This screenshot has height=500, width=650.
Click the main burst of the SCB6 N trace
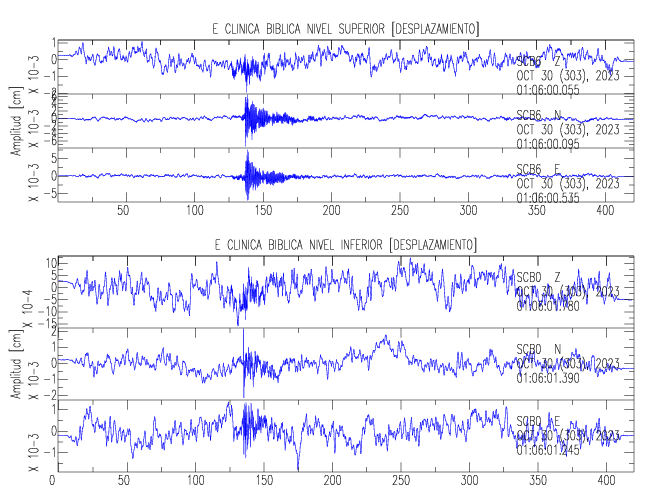[251, 119]
